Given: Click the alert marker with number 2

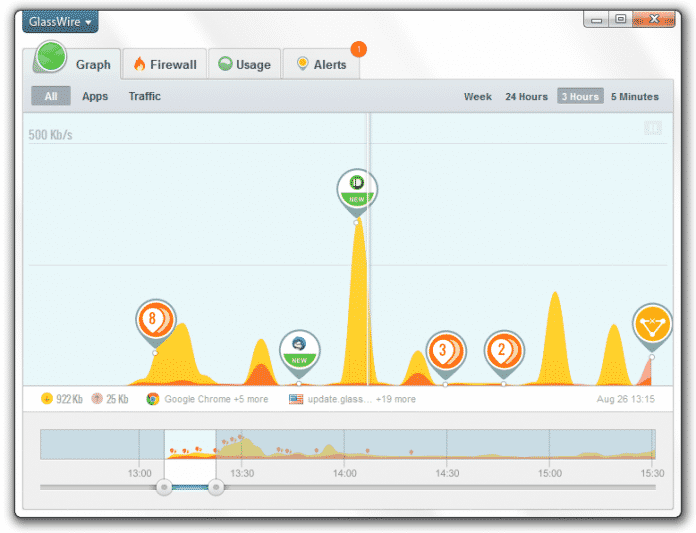Looking at the screenshot, I should click(504, 351).
